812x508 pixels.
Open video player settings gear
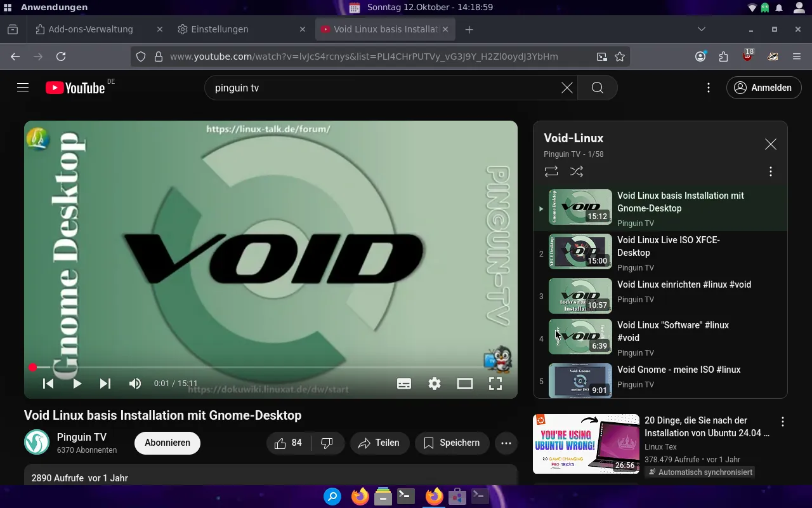pos(435,384)
